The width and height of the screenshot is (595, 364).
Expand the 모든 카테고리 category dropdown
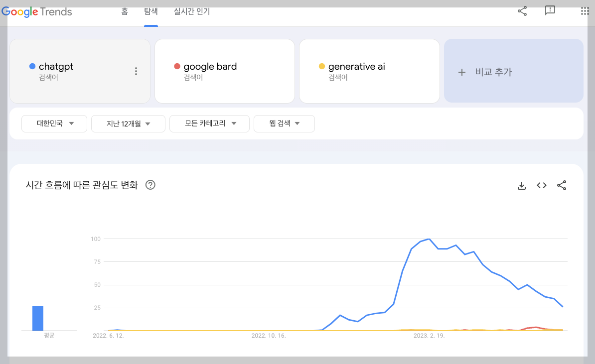click(x=209, y=123)
